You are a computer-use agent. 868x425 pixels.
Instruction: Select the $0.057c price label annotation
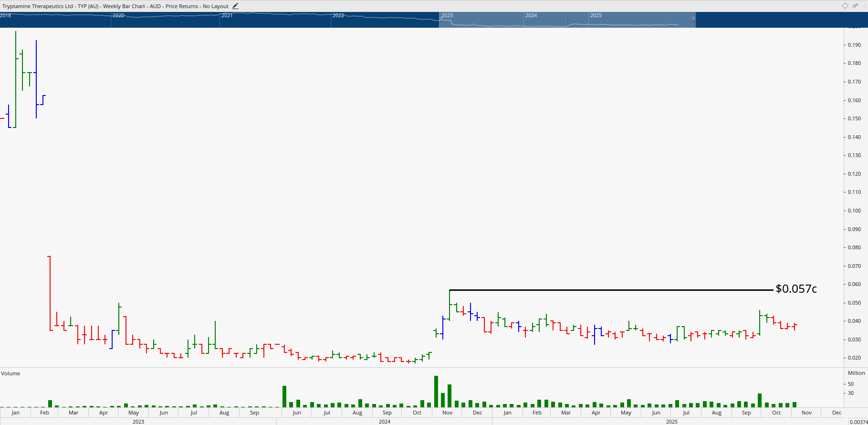pos(796,289)
